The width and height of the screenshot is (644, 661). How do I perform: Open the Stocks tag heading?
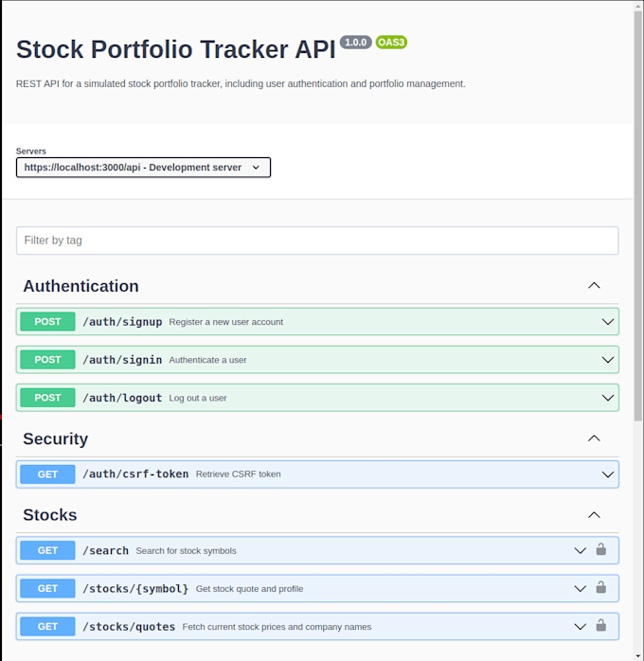(50, 515)
